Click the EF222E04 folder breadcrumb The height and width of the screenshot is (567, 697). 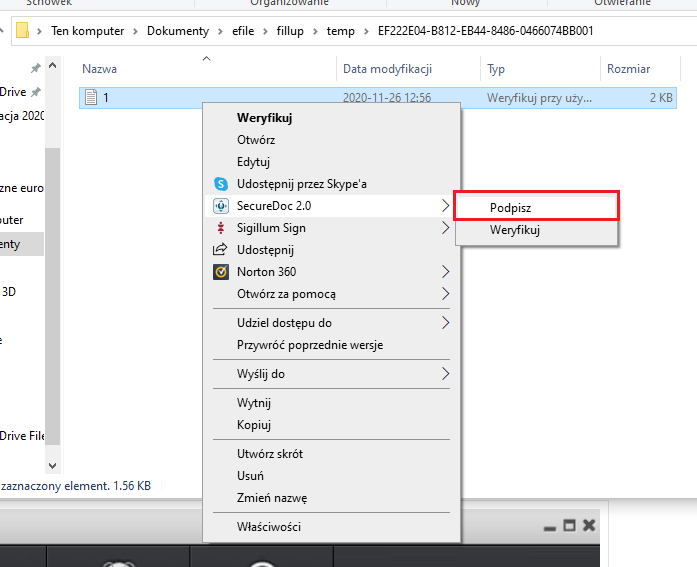tap(485, 31)
